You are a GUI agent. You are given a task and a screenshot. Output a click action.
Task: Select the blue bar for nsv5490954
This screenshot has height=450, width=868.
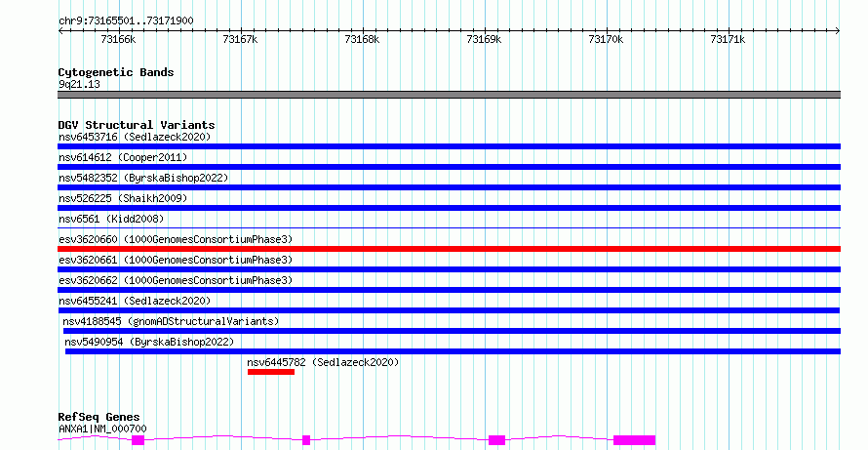pos(453,351)
